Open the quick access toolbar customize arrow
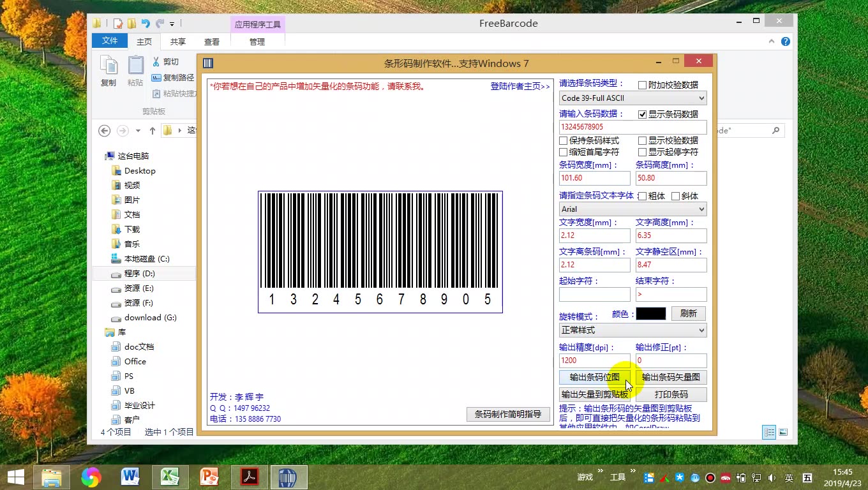 [x=172, y=24]
